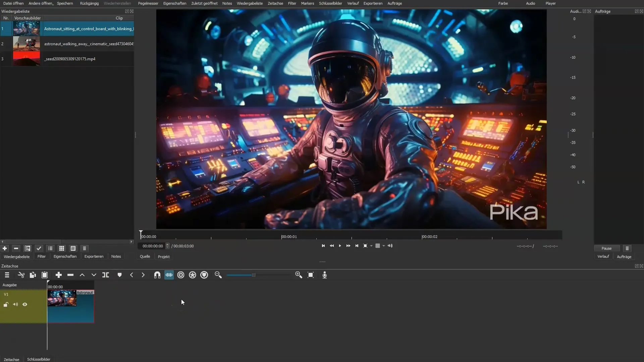Expand the Quelle tab options
Viewport: 644px width, 362px height.
145,257
